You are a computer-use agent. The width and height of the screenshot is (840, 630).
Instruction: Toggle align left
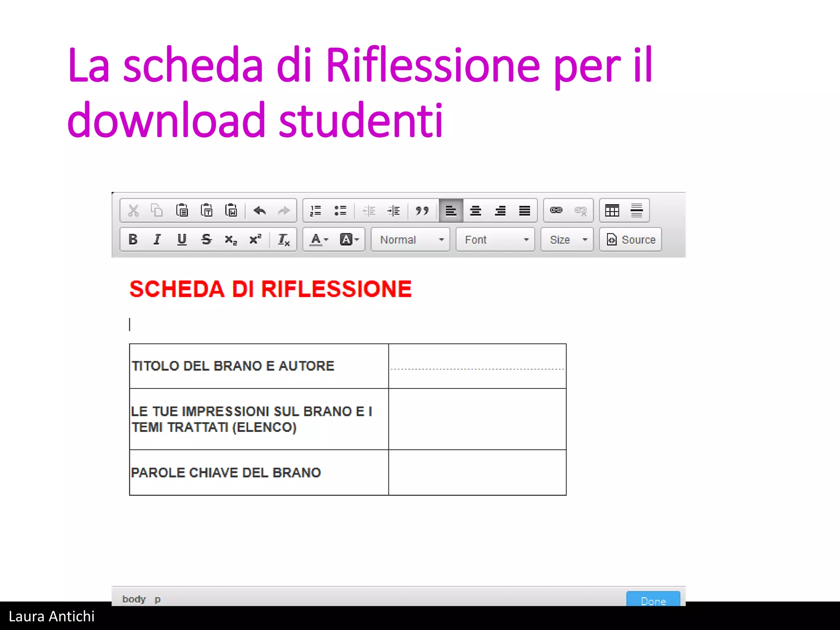(x=451, y=211)
